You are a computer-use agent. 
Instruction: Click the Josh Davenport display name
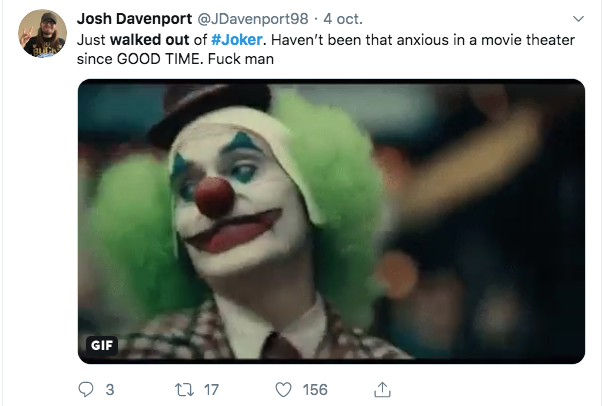(x=135, y=20)
